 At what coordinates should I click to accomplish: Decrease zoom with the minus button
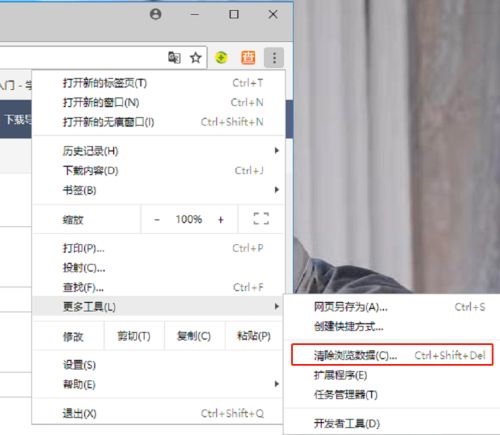157,220
